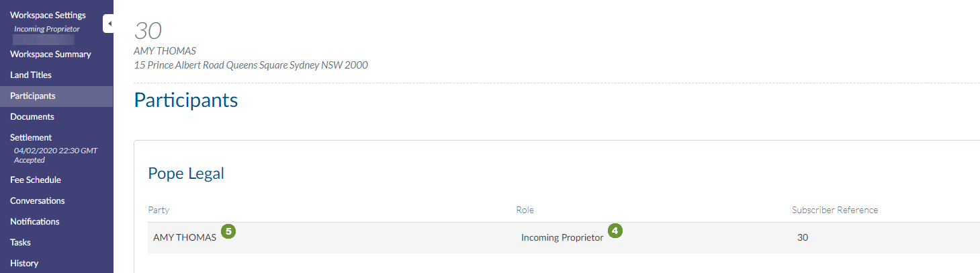Go to Notifications page
This screenshot has height=273, width=980.
coord(35,221)
